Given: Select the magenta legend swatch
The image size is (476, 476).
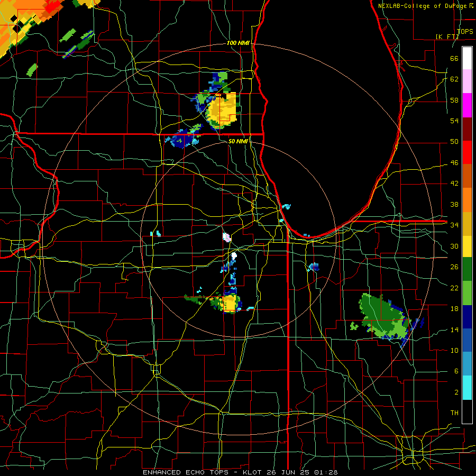Looking at the screenshot, I should pos(467,105).
